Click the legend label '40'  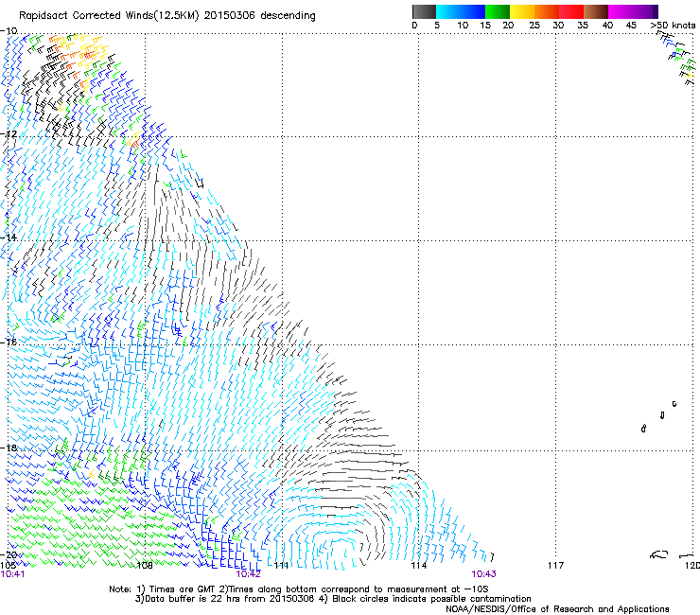607,26
